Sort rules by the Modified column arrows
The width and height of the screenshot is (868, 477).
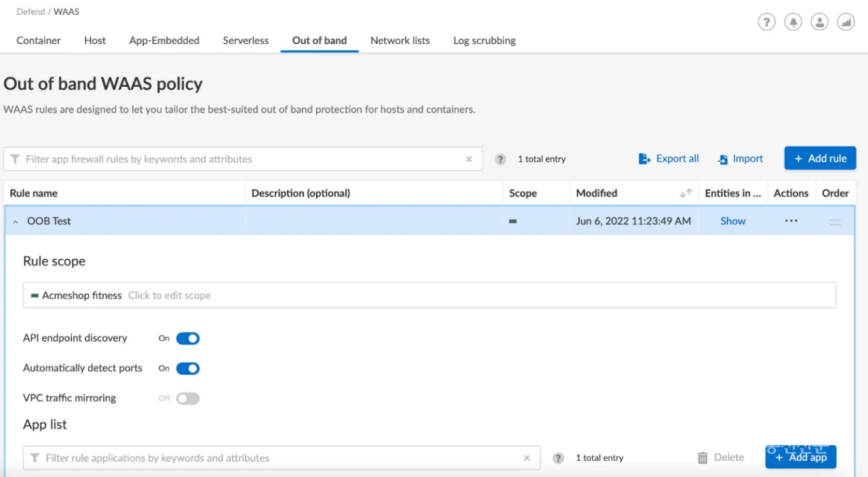click(x=686, y=193)
